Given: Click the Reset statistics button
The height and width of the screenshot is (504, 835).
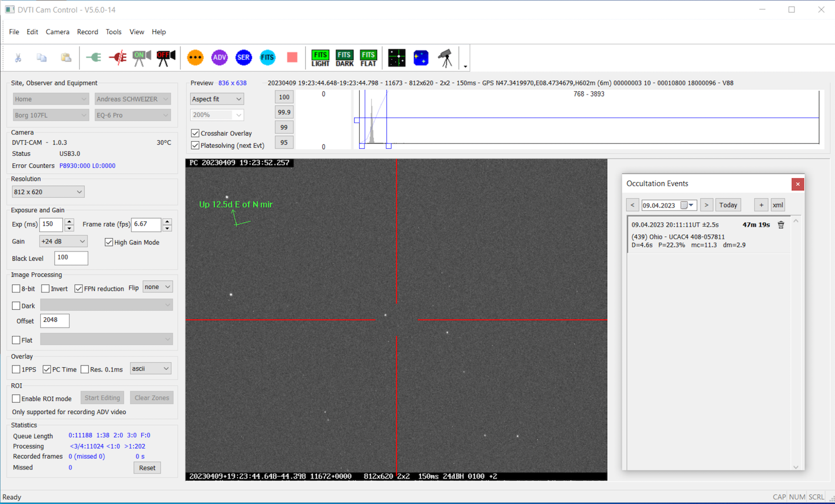Looking at the screenshot, I should coord(147,468).
